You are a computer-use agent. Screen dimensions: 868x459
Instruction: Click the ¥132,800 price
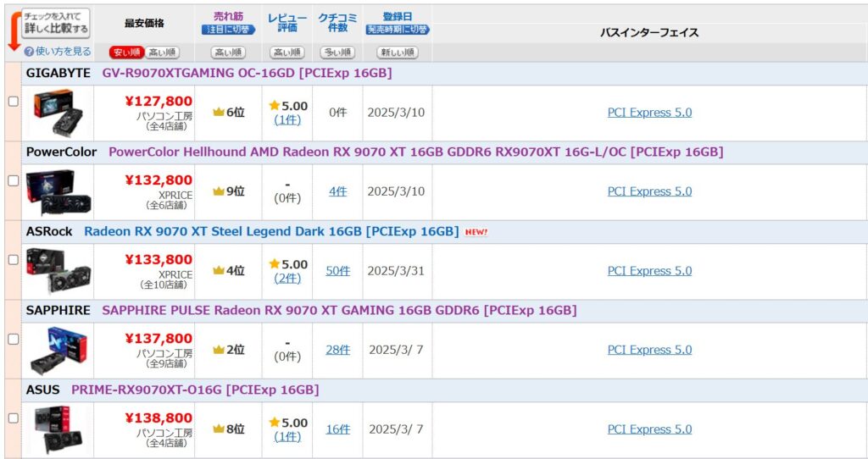tap(159, 180)
